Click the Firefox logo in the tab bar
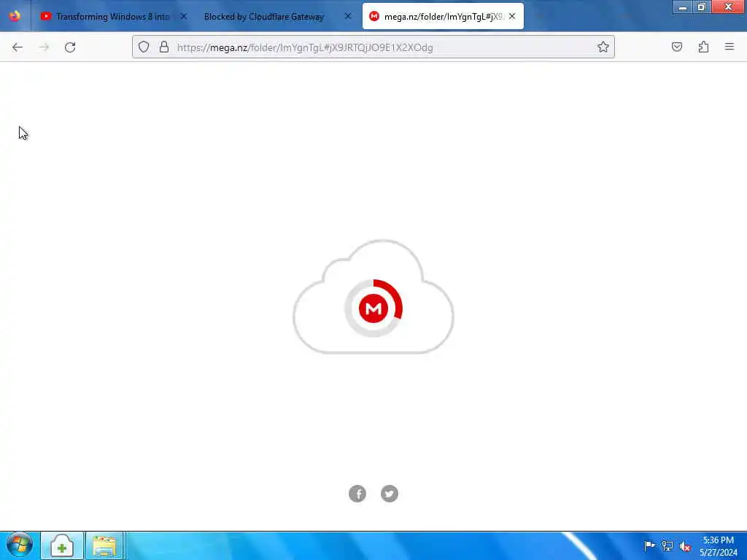Viewport: 747px width, 560px height. tap(15, 16)
